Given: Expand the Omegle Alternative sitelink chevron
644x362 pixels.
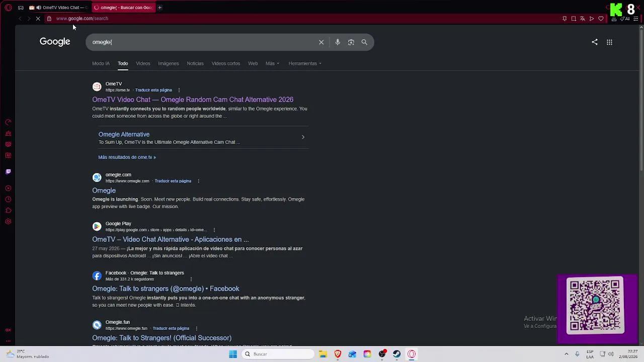Looking at the screenshot, I should [x=303, y=137].
